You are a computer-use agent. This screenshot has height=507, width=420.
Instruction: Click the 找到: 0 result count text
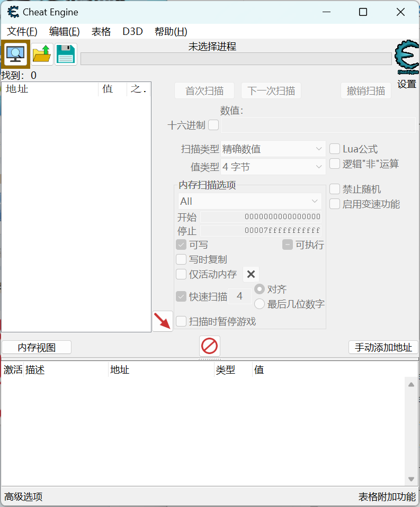click(19, 75)
